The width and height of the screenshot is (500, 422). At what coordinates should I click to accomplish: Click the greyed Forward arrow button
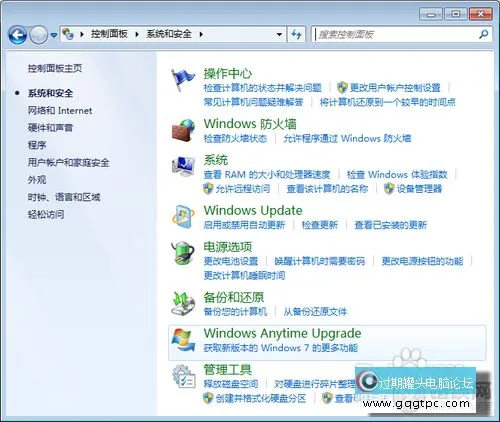(39, 35)
